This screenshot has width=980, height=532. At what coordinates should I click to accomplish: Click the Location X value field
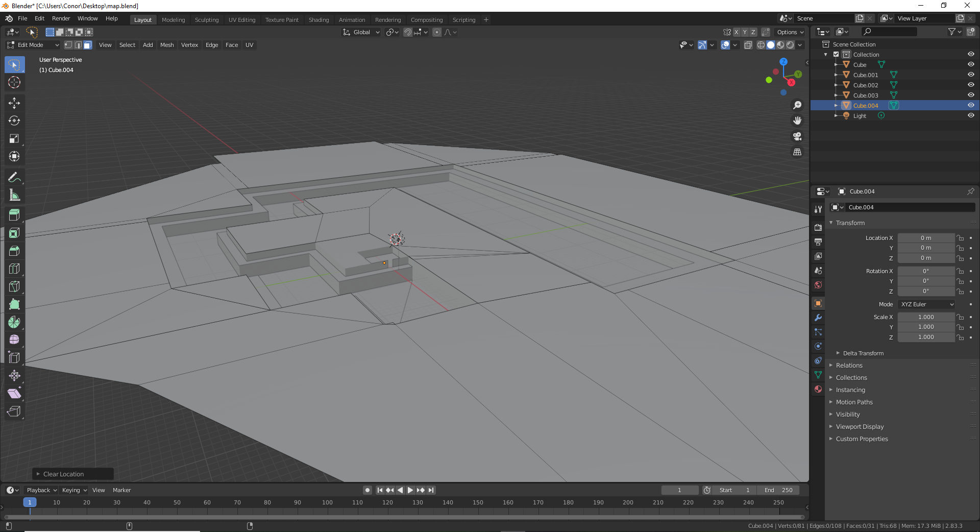(926, 238)
